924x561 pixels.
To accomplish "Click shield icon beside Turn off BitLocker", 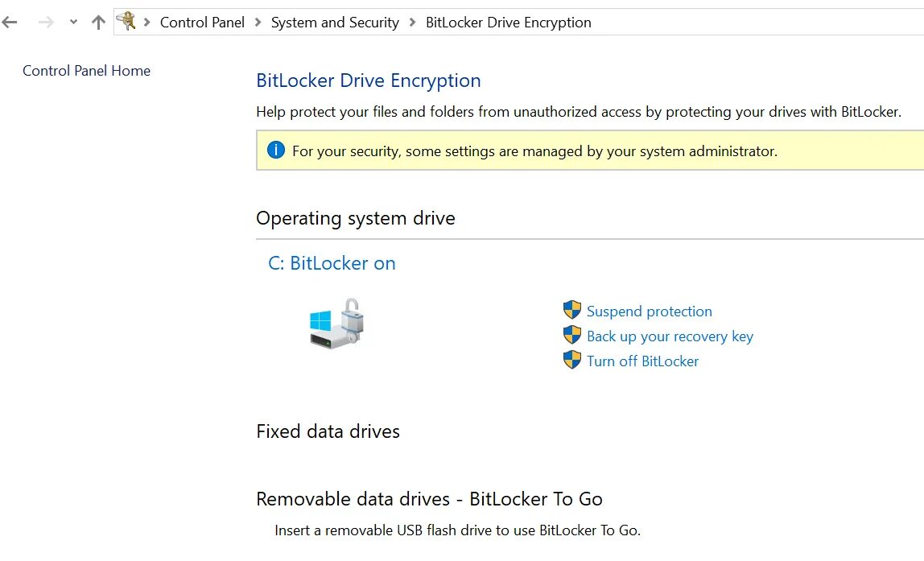I will click(572, 360).
